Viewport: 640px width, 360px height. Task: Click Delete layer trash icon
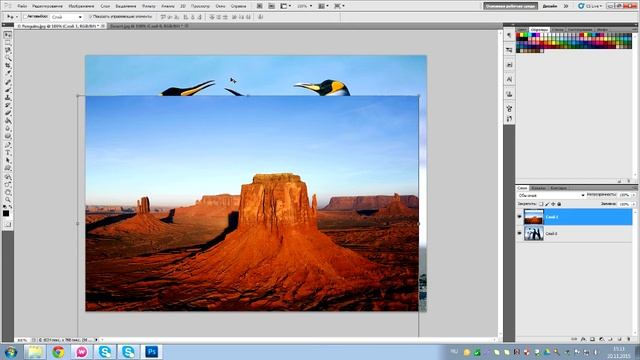629,339
